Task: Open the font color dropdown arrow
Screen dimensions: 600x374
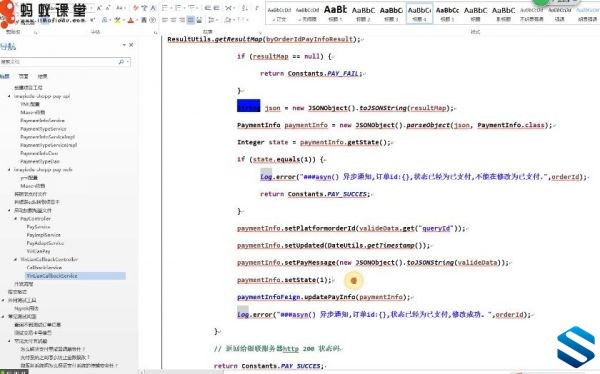Action: pos(137,20)
